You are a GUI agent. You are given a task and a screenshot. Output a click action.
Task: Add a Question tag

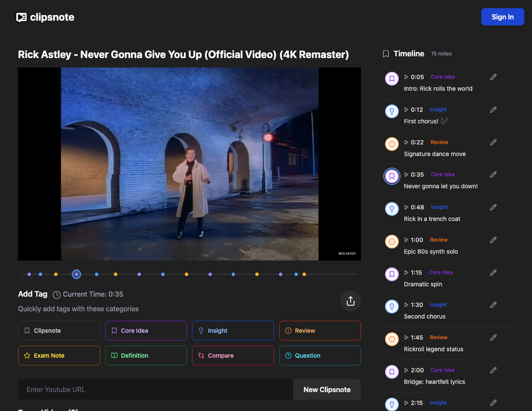pyautogui.click(x=320, y=356)
